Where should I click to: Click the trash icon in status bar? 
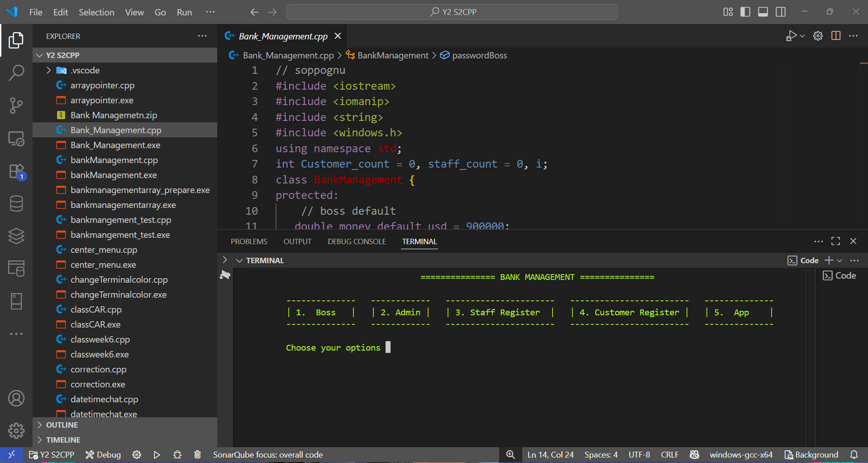197,454
